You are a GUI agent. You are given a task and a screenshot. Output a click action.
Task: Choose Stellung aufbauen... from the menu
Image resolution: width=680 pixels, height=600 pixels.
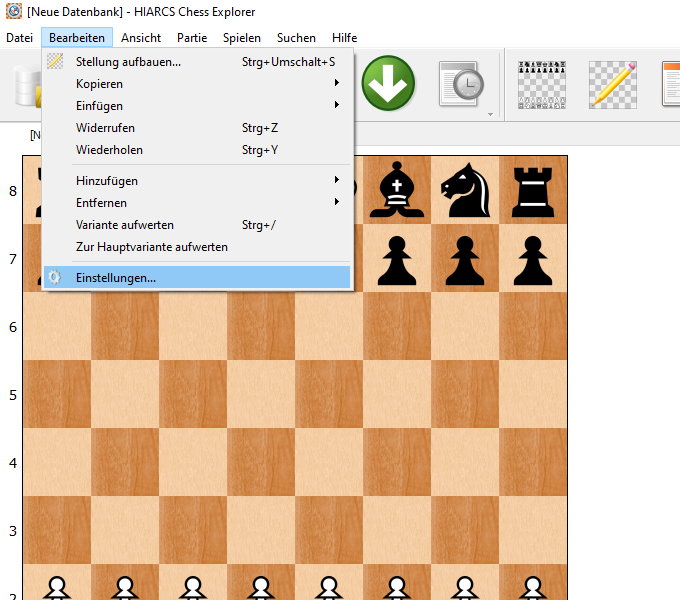pos(197,62)
